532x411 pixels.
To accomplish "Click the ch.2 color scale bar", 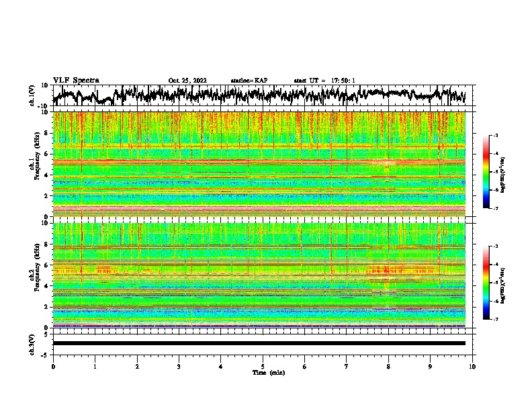I will [x=486, y=283].
